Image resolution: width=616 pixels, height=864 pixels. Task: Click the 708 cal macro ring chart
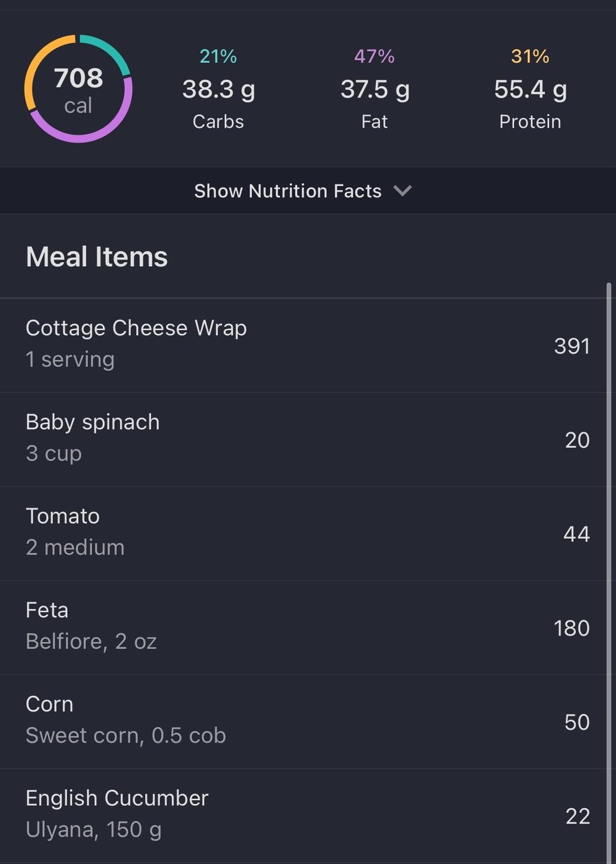tap(78, 89)
